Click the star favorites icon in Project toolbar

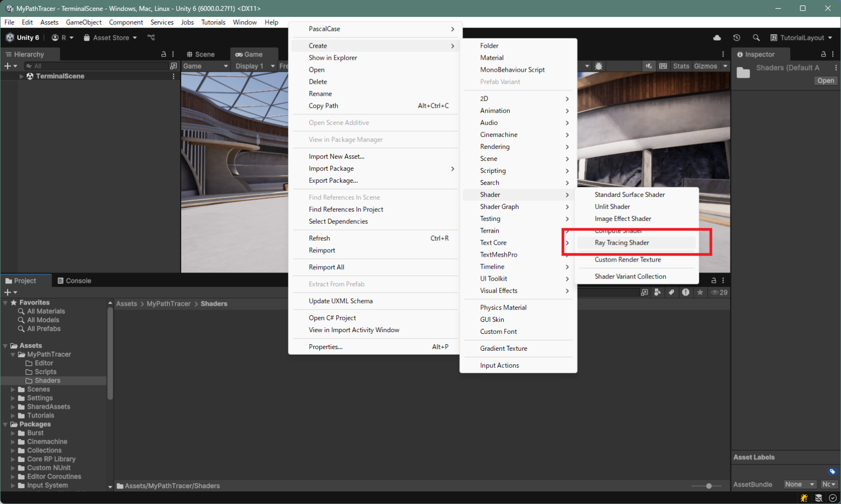click(x=700, y=292)
